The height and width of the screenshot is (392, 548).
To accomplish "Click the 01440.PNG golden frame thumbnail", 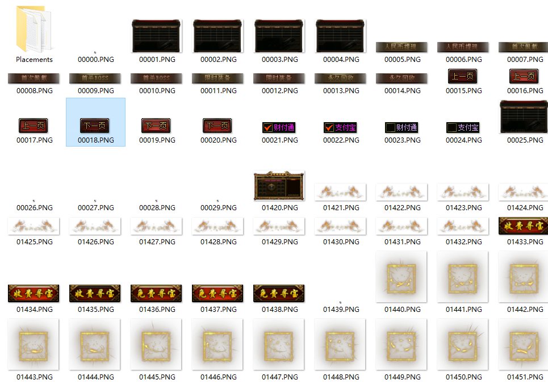I will tap(402, 277).
